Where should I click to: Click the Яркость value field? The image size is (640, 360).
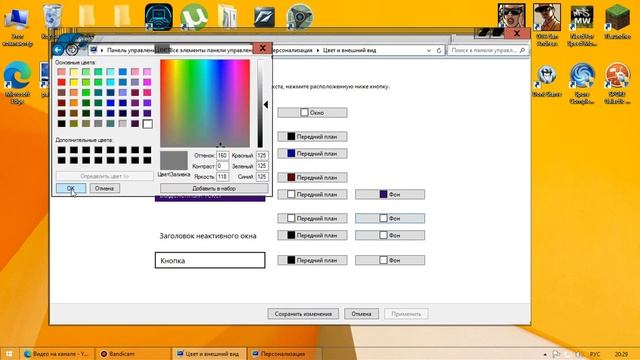[x=222, y=177]
